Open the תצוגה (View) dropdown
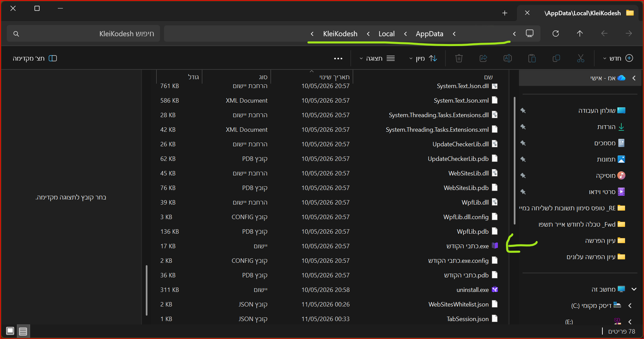The height and width of the screenshot is (339, 644). click(377, 59)
